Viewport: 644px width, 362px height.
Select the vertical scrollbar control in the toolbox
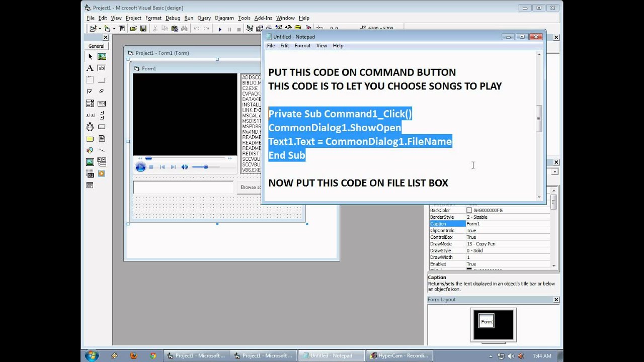[102, 115]
